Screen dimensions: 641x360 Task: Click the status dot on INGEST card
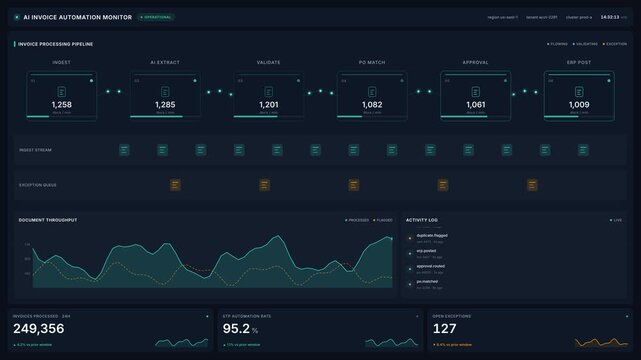coord(91,81)
